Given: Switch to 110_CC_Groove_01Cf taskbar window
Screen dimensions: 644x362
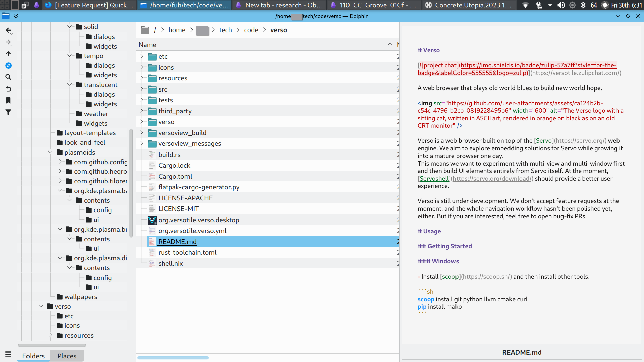Looking at the screenshot, I should pyautogui.click(x=374, y=5).
